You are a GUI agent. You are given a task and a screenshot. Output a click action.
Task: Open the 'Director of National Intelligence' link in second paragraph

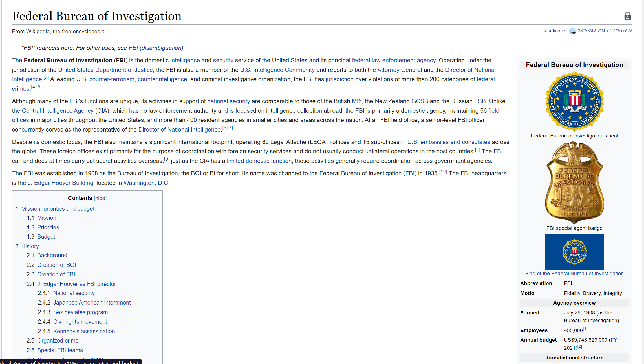[179, 130]
